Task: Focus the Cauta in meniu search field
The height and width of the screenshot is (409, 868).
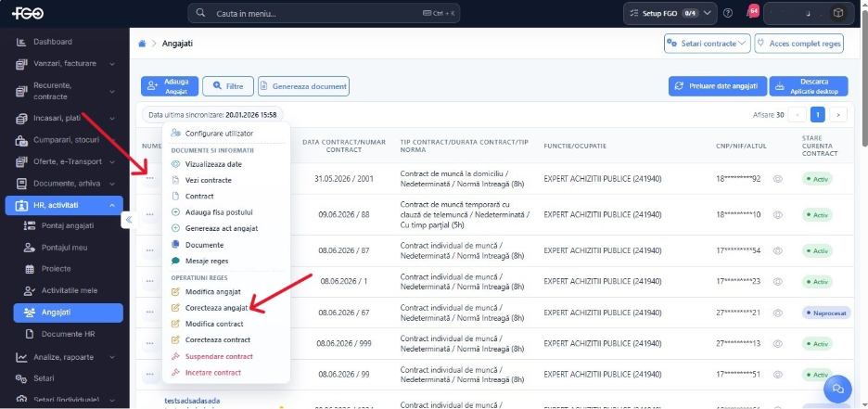Action: tap(324, 13)
